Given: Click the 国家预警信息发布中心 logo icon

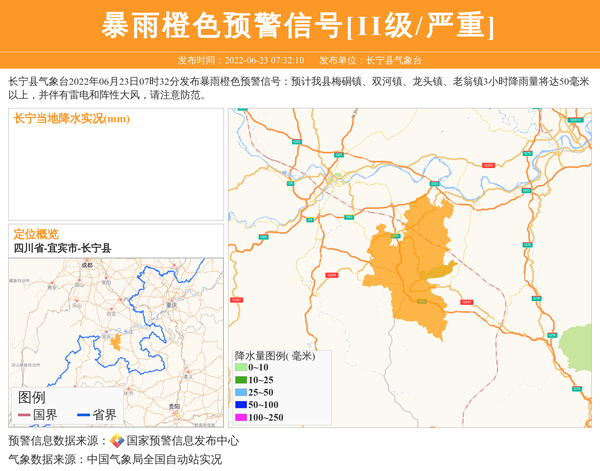Looking at the screenshot, I should point(117,440).
